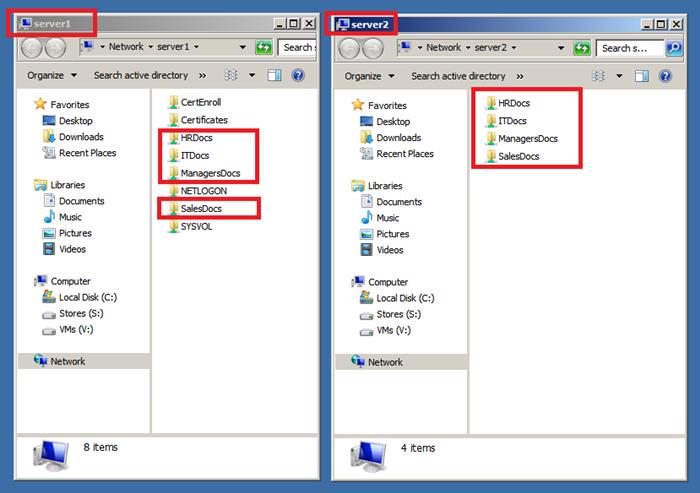Open Certificates share in server1 window

point(198,120)
